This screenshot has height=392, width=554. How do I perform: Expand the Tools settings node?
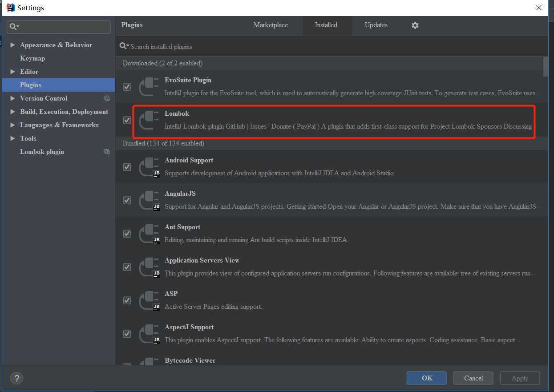point(12,138)
